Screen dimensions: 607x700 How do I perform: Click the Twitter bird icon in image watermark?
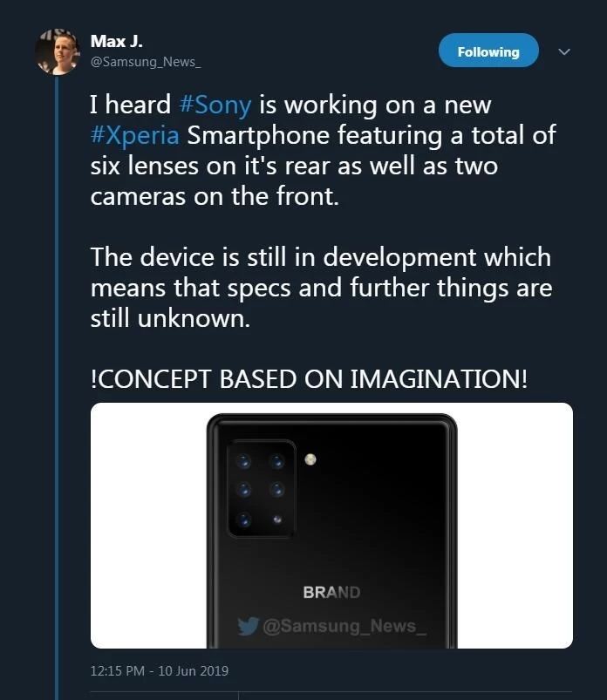tap(248, 626)
